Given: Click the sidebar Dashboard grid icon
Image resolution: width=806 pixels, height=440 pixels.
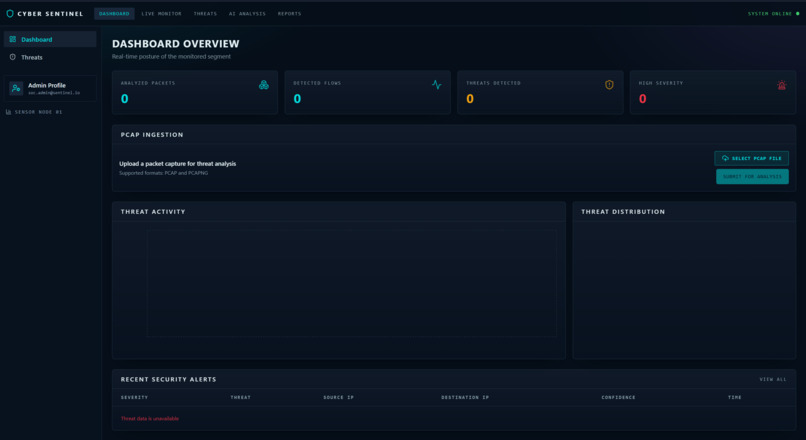Looking at the screenshot, I should tap(13, 39).
